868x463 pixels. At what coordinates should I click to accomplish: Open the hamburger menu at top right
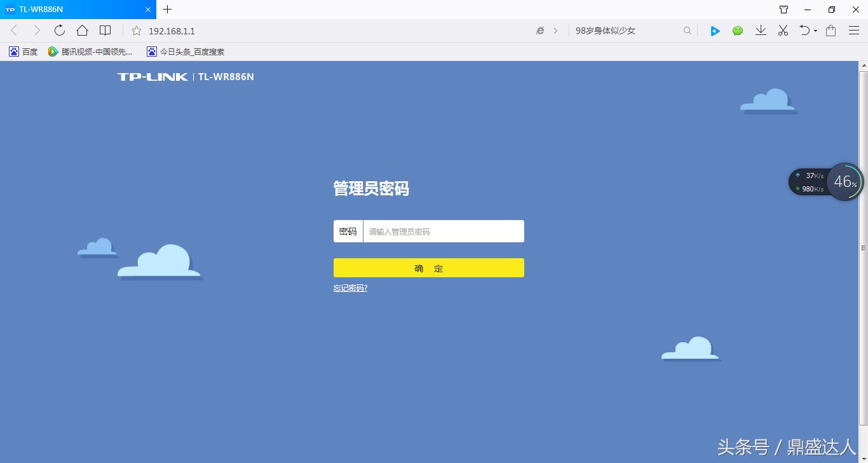click(853, 30)
